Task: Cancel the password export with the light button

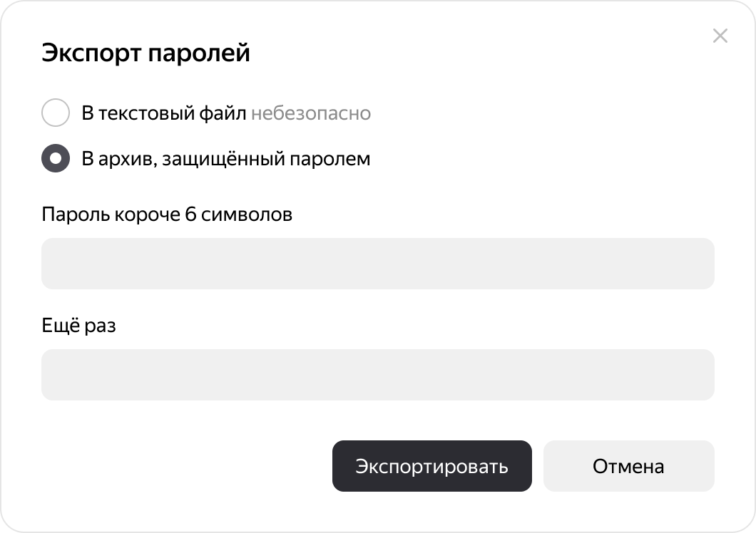Action: tap(628, 466)
